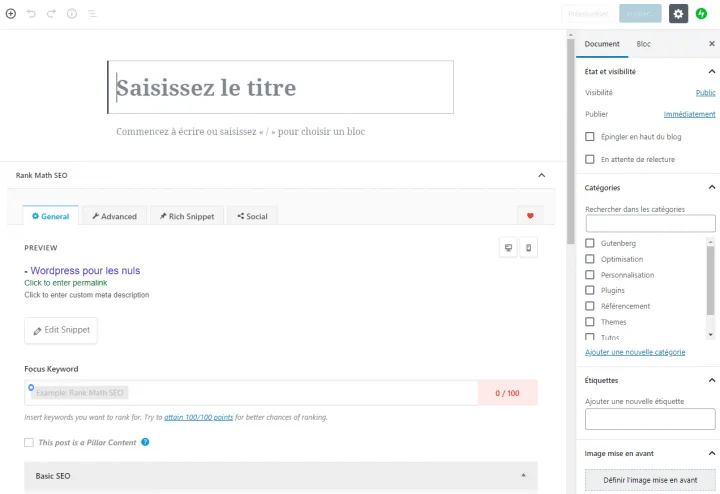Open content structure info icon
The image size is (720, 494).
71,14
